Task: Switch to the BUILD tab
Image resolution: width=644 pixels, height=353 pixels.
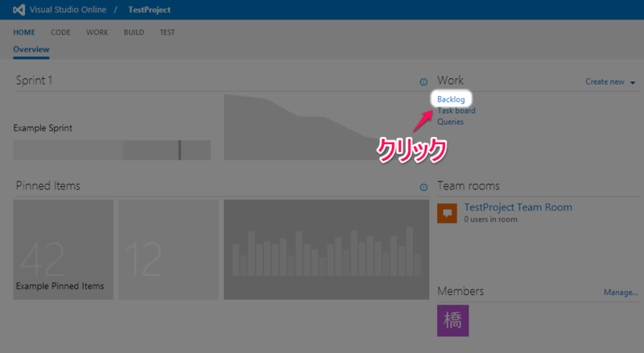Action: point(134,32)
